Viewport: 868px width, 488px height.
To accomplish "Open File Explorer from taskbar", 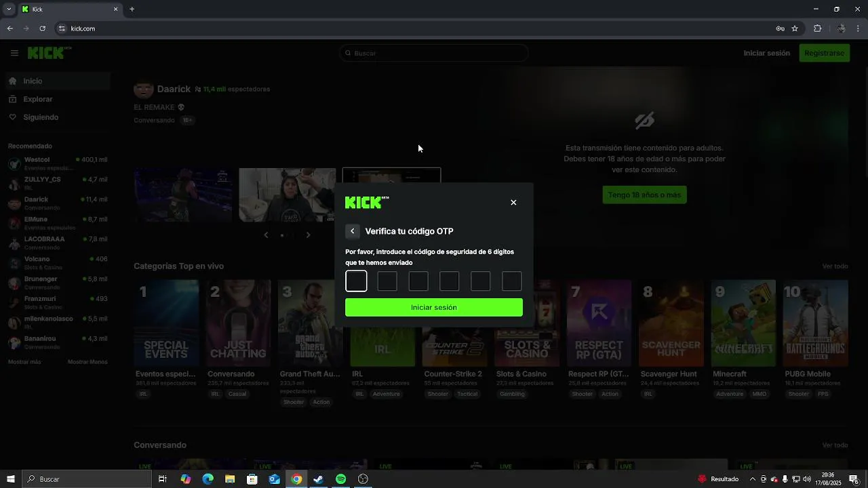I will click(230, 479).
